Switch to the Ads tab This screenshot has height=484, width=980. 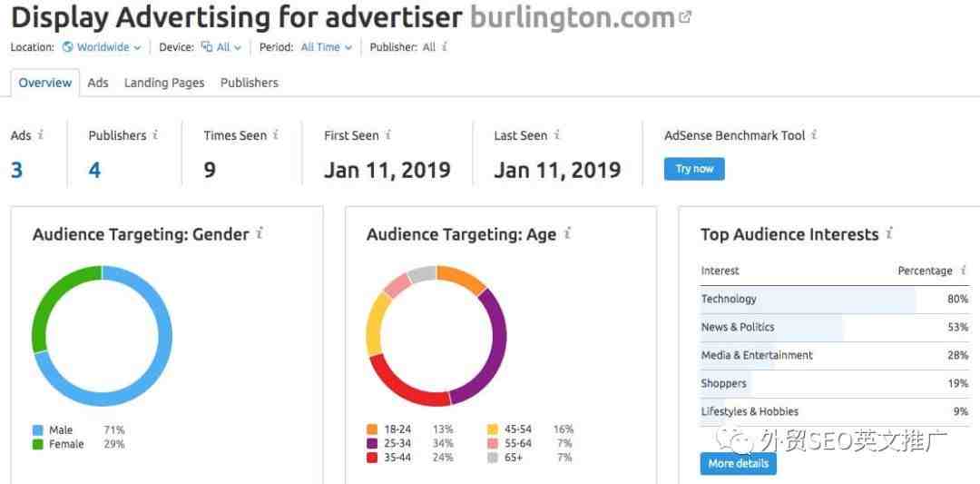(98, 83)
